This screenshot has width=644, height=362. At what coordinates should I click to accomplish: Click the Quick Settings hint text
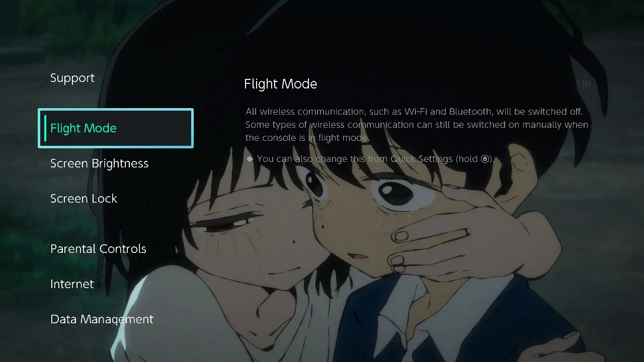click(375, 159)
